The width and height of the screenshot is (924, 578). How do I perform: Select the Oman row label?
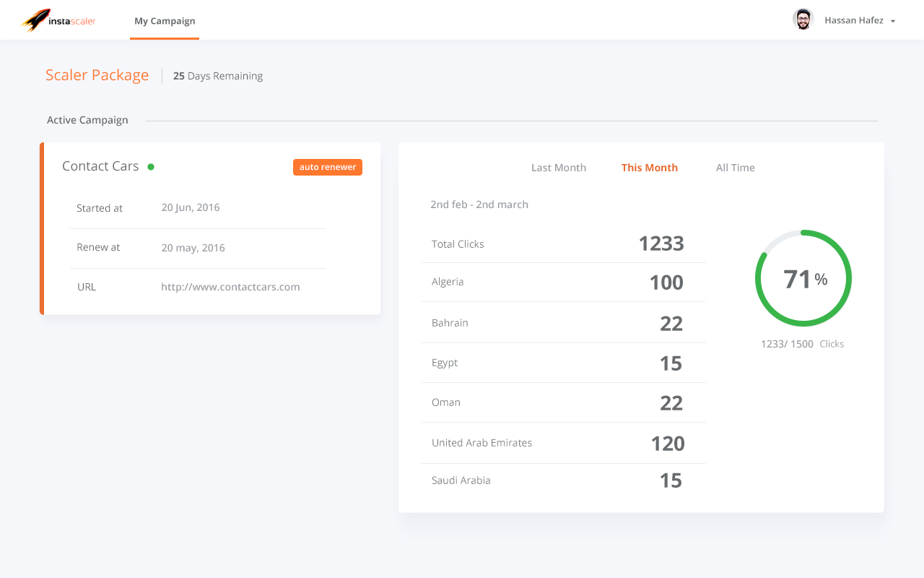(446, 402)
